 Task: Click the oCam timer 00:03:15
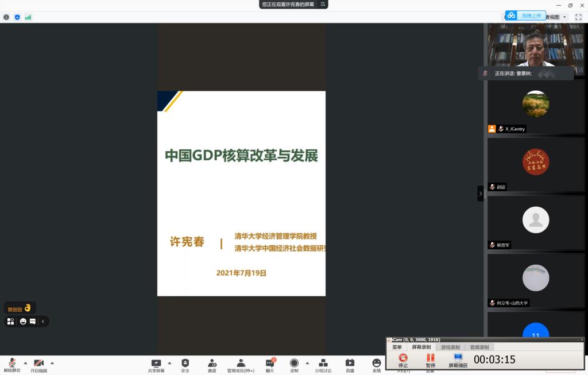click(x=494, y=359)
